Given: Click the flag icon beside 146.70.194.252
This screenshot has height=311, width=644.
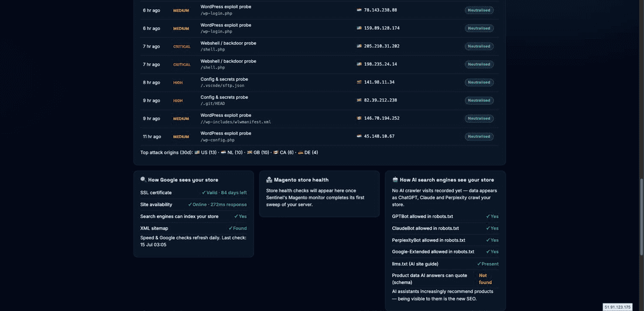Looking at the screenshot, I should coord(359,118).
